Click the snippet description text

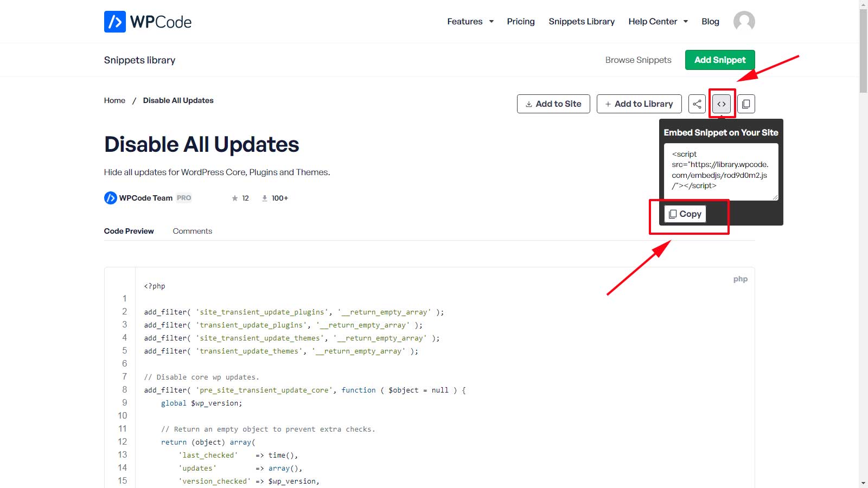[217, 172]
